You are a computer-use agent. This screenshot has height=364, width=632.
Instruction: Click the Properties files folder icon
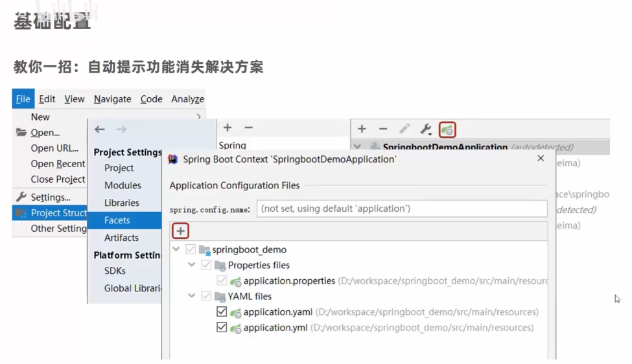[x=220, y=266]
